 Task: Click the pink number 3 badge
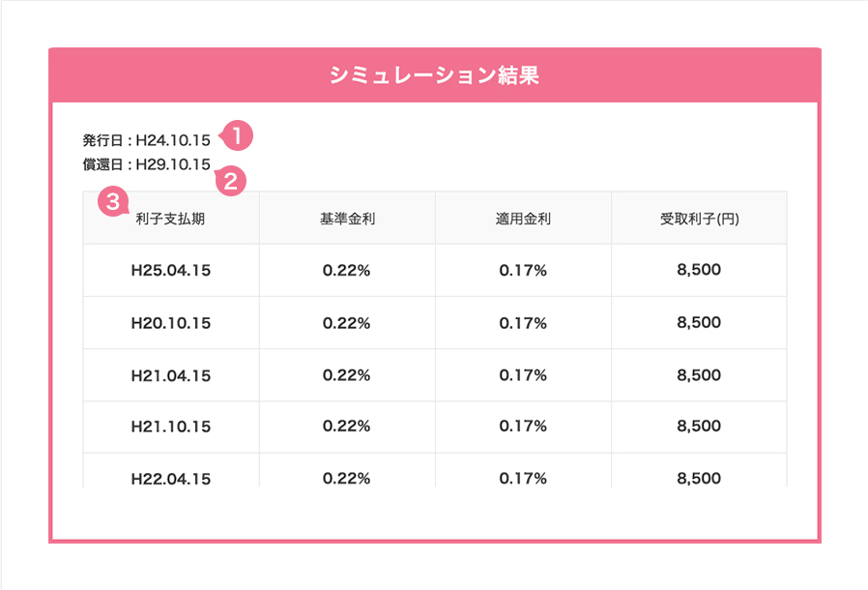point(113,202)
